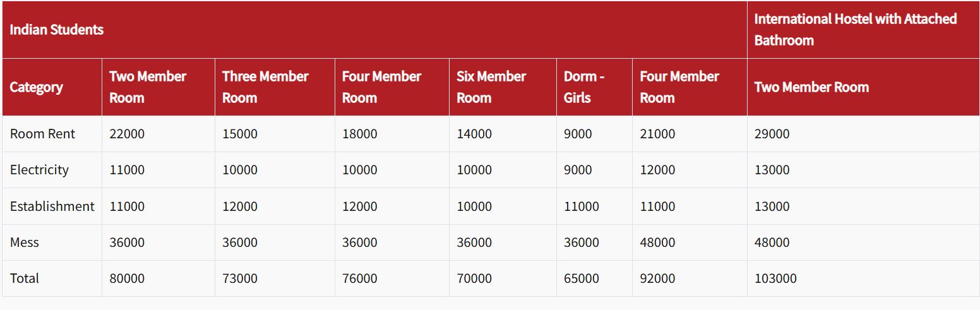Select the Six Member Room column header

click(491, 87)
